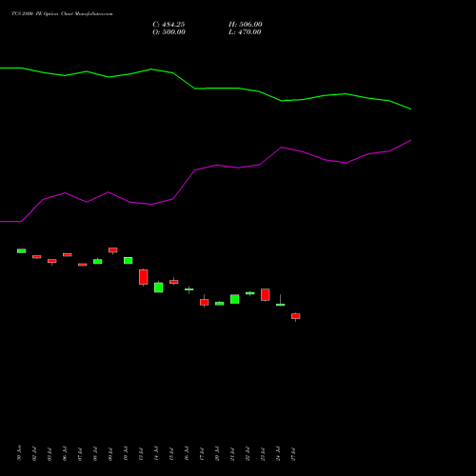Select the 27 Jul date label

click(x=293, y=454)
